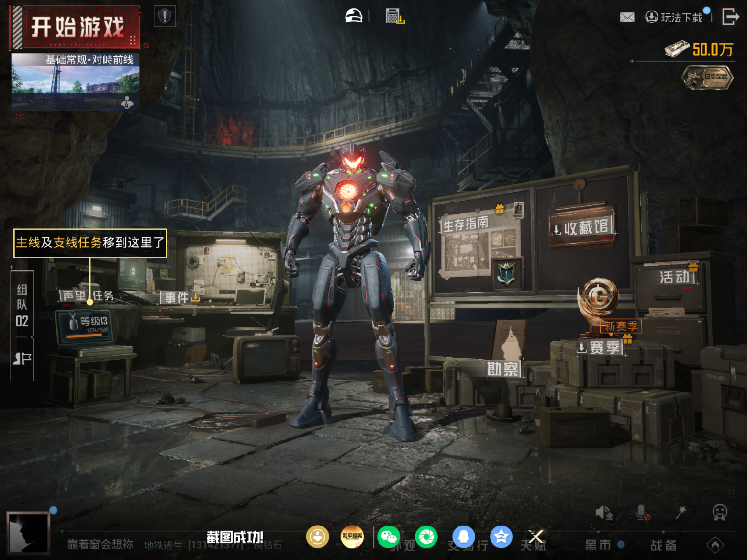The width and height of the screenshot is (747, 560).
Task: Open the player avatar profile
Action: pyautogui.click(x=28, y=533)
